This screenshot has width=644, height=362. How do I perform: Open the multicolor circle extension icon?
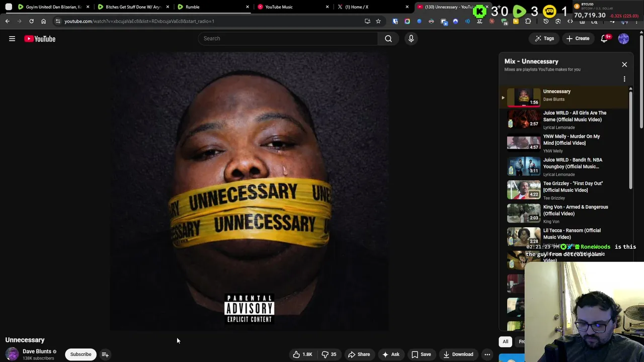[407, 21]
